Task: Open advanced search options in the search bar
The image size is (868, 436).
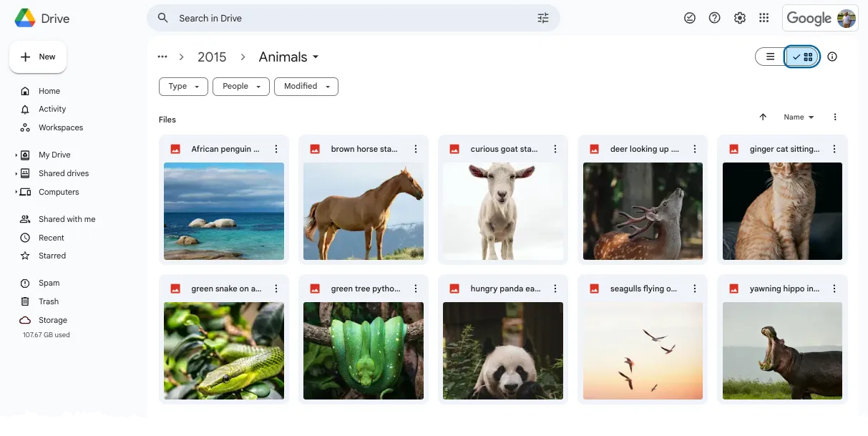Action: pyautogui.click(x=543, y=18)
